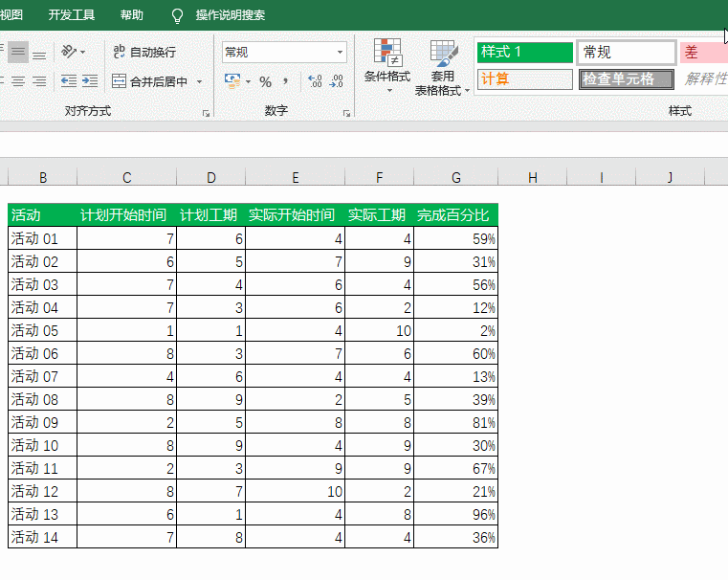The image size is (728, 580).
Task: Select column G header
Action: click(456, 177)
